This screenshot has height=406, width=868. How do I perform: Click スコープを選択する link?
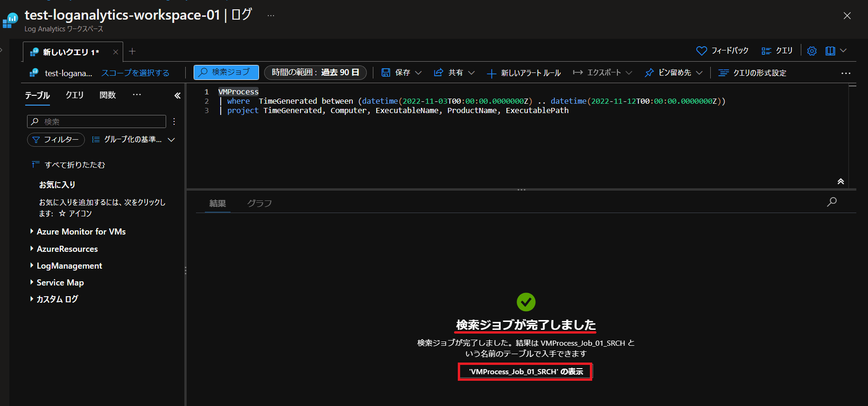pos(135,73)
